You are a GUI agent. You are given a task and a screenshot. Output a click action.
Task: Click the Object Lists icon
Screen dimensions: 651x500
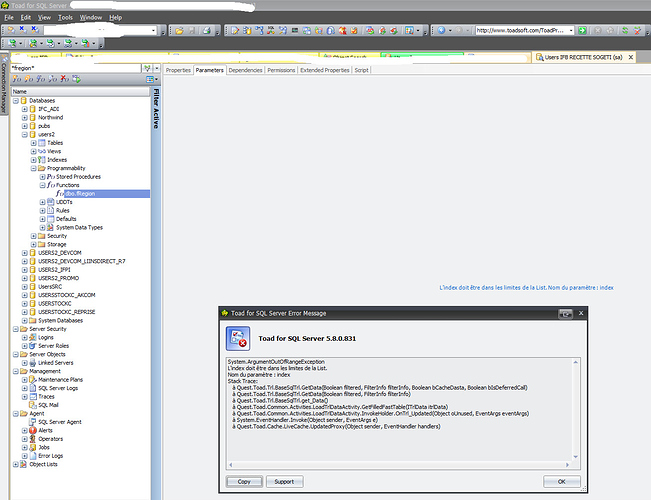coord(24,464)
